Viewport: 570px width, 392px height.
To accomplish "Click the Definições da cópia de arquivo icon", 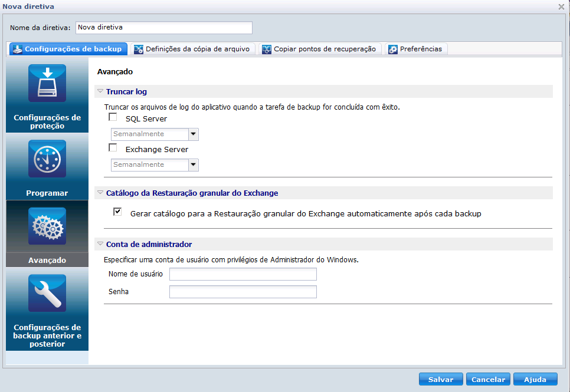I will point(139,49).
